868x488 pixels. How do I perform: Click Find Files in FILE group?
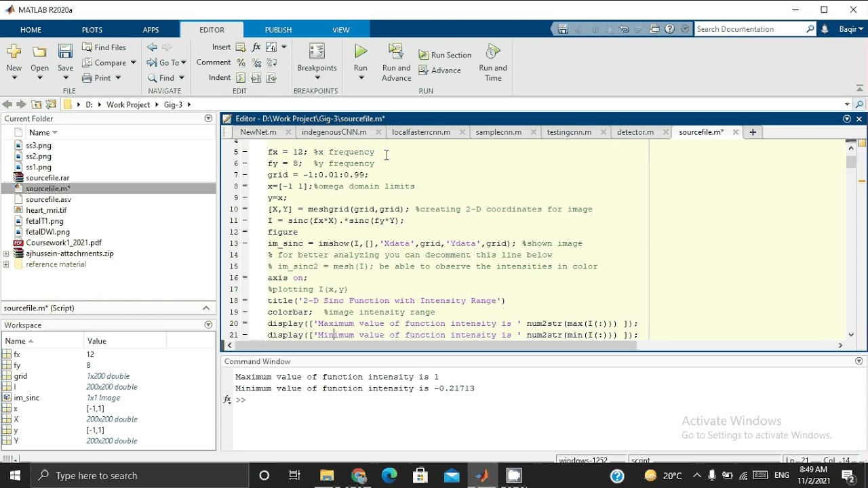[x=104, y=47]
